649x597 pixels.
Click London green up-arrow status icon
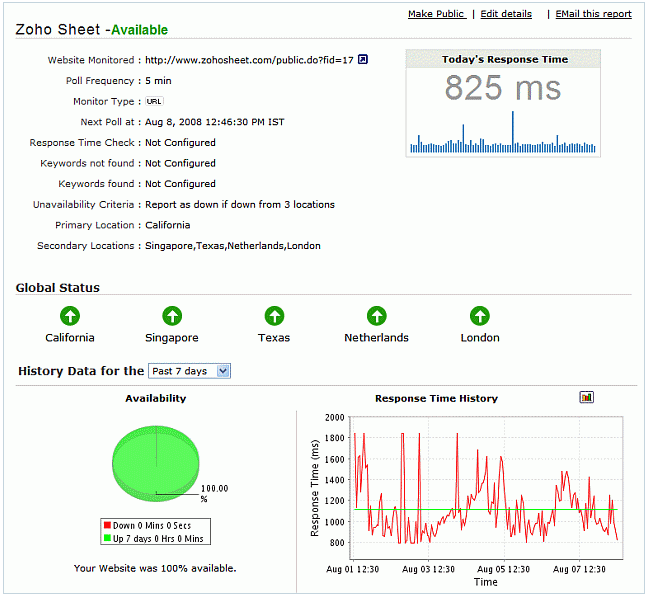[480, 316]
